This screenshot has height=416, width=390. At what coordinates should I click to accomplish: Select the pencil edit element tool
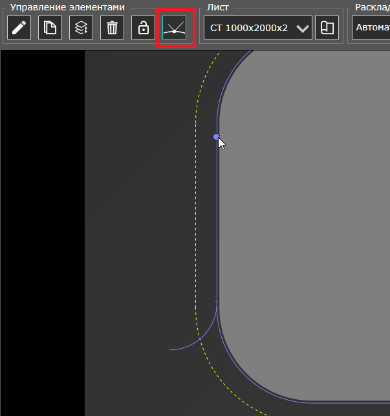click(19, 27)
